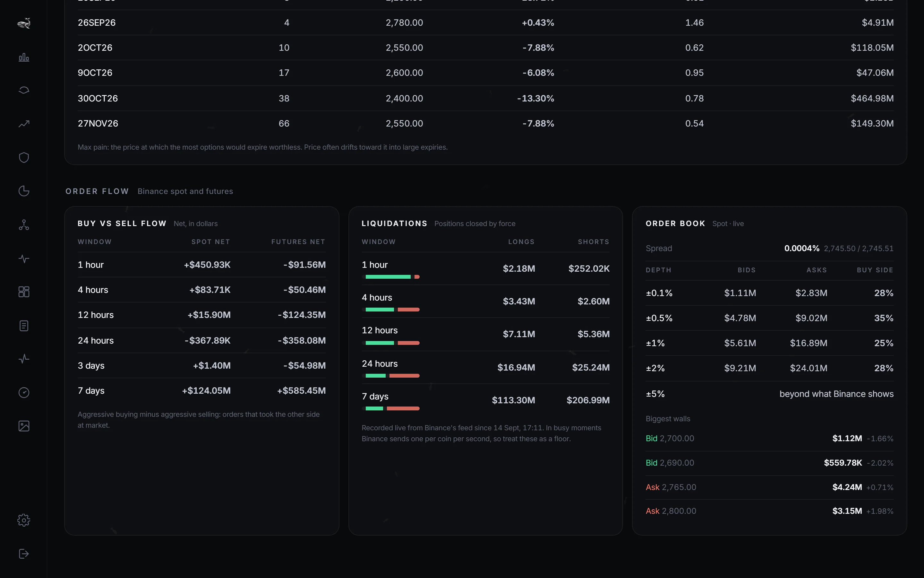Click the SHORTS column header in Liquidations

pyautogui.click(x=593, y=241)
